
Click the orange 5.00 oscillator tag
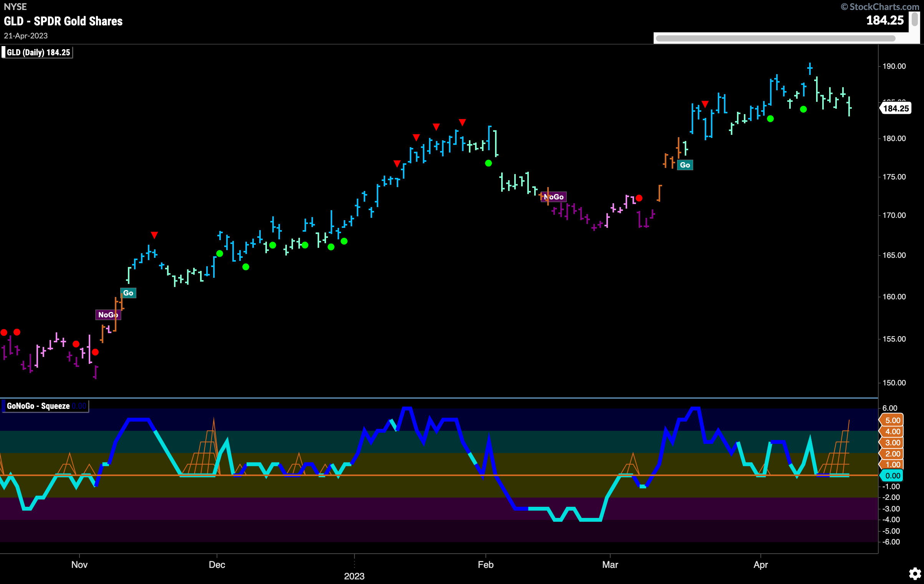coord(892,420)
